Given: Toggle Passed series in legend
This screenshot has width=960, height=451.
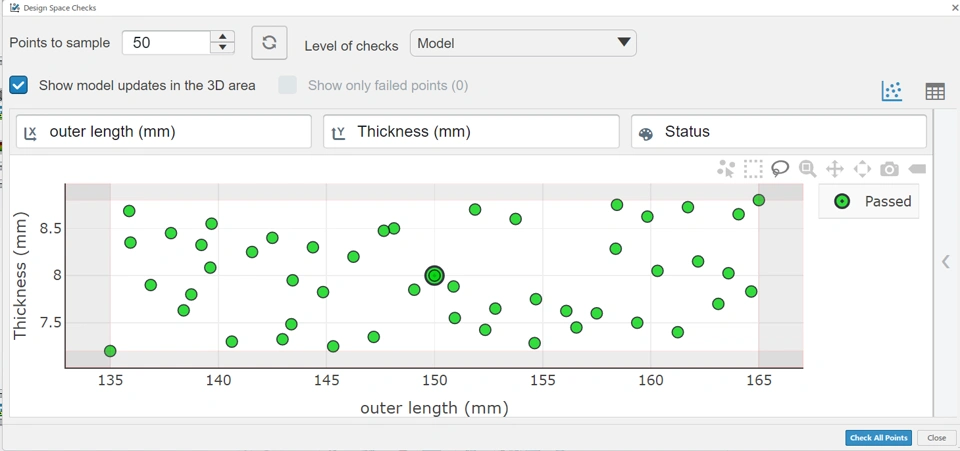Looking at the screenshot, I should 869,202.
